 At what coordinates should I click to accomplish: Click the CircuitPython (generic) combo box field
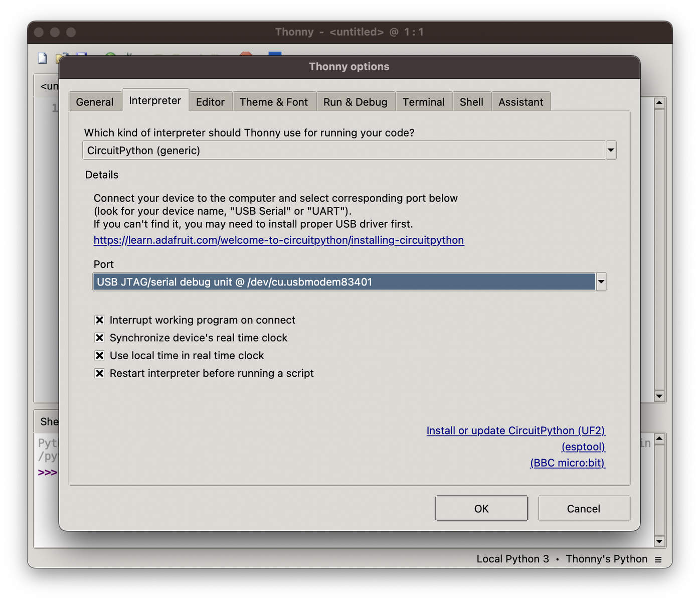(x=344, y=150)
